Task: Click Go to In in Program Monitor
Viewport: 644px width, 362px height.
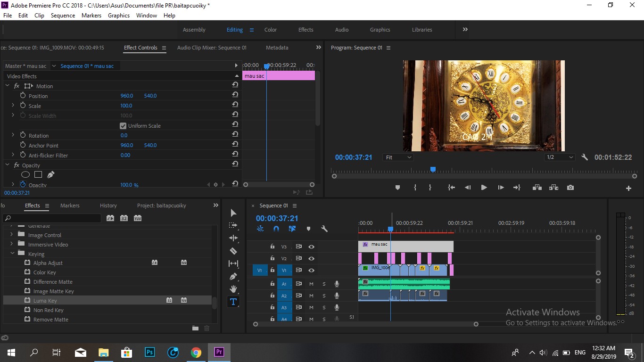Action: 451,188
